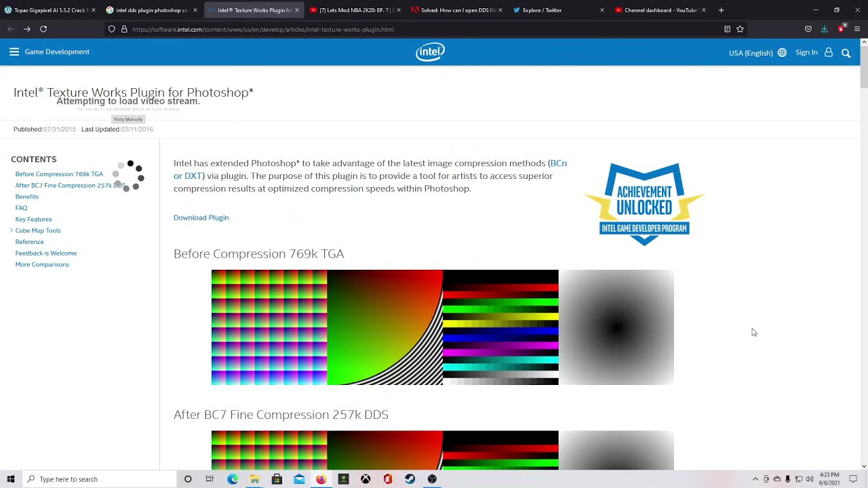Go forward with the browser arrow
Screen dimensions: 868x488
coord(27,29)
